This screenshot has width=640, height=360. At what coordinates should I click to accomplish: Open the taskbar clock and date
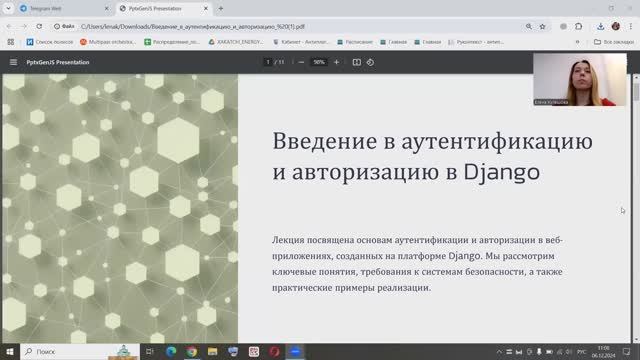point(603,351)
